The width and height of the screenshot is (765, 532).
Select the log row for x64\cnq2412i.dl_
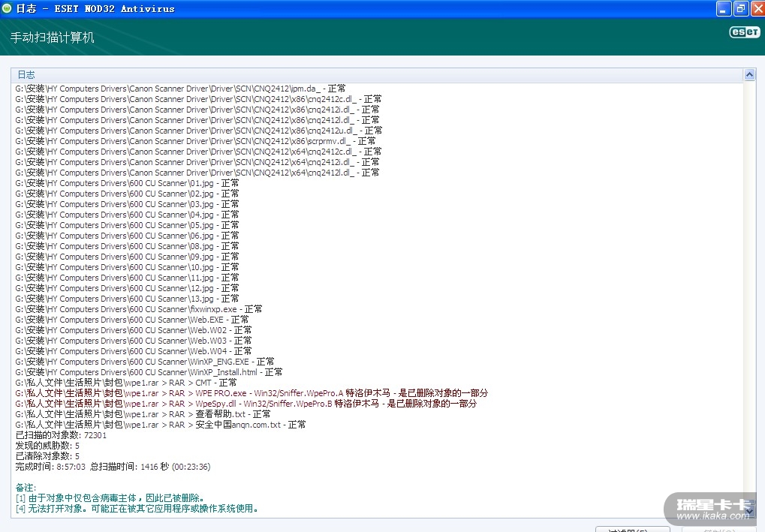(197, 162)
